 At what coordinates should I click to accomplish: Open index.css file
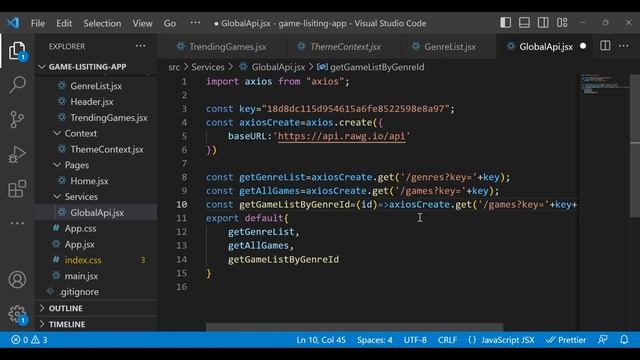coord(83,260)
